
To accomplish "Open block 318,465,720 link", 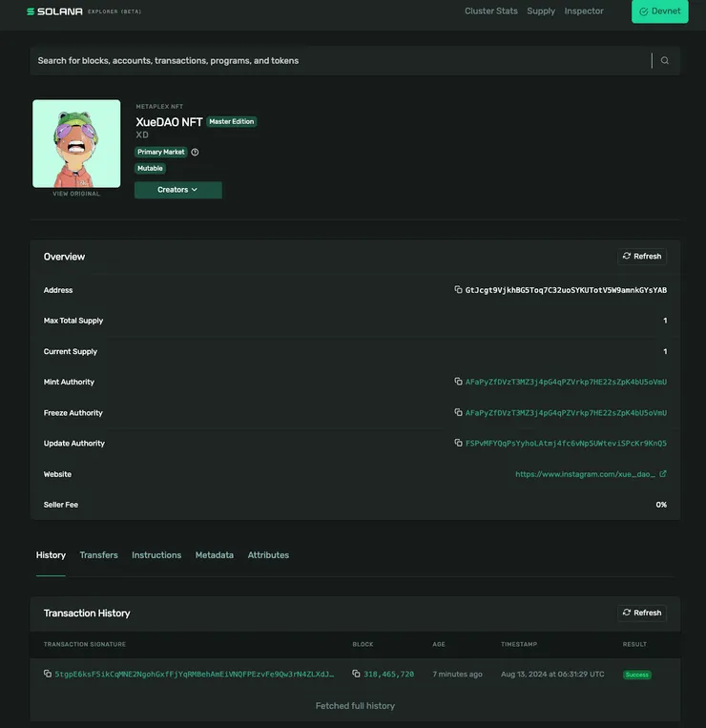I will click(x=388, y=675).
